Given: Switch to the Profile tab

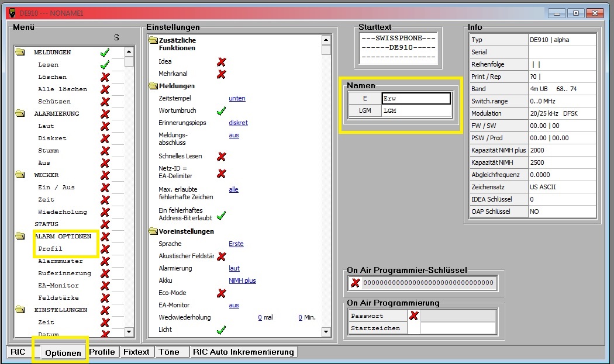Looking at the screenshot, I should (102, 352).
